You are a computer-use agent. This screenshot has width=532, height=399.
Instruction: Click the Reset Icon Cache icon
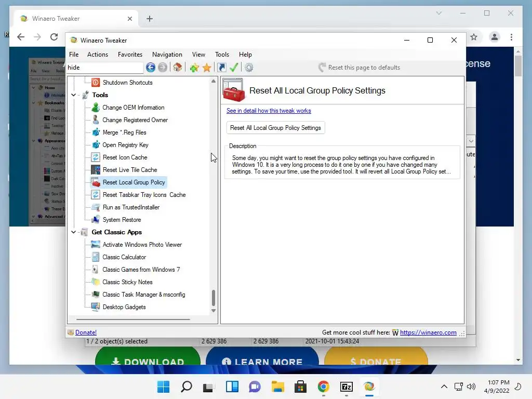(96, 157)
